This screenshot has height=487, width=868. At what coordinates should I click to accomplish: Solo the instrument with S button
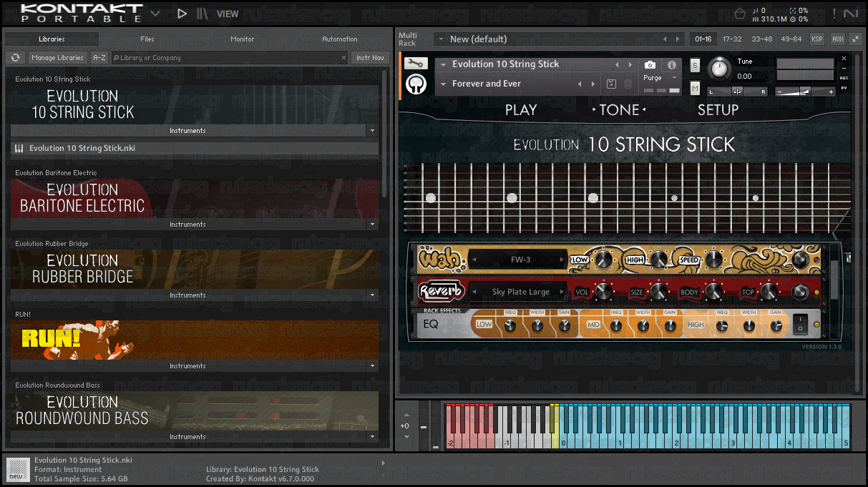click(695, 66)
